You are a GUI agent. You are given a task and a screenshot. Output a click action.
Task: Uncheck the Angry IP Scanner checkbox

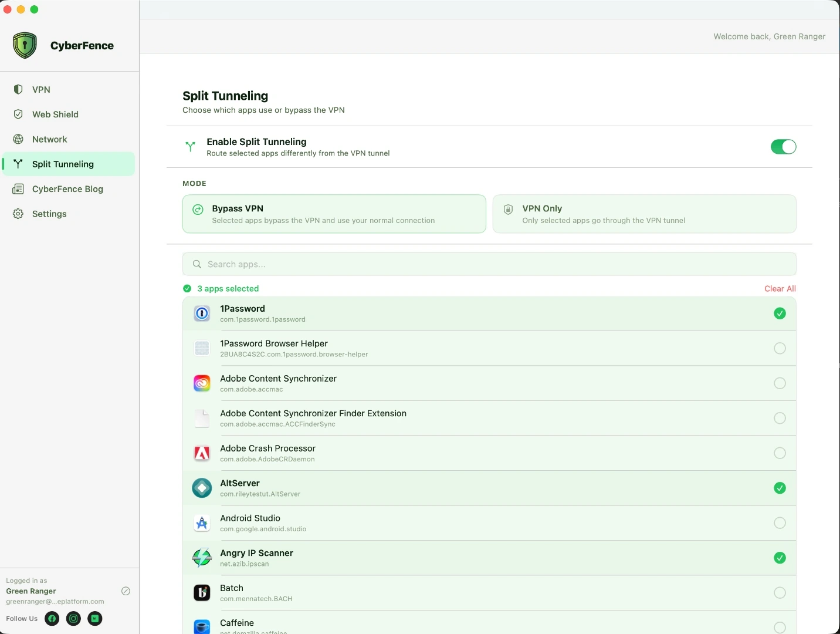pos(780,558)
